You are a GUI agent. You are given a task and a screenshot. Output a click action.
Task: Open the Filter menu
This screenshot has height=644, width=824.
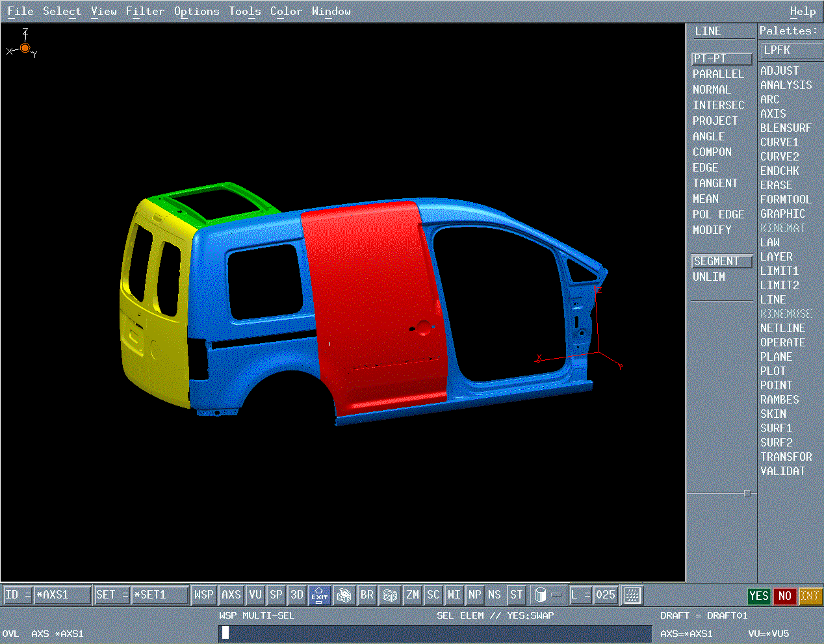[144, 11]
